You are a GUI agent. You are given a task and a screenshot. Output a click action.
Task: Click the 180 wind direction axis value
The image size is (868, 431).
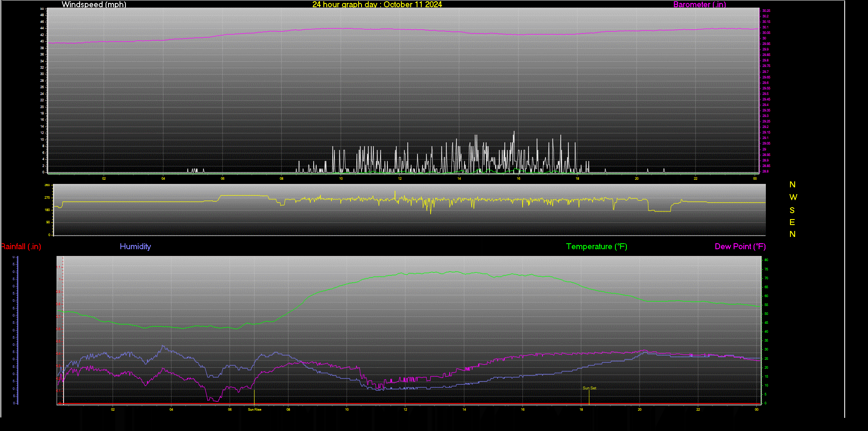pyautogui.click(x=47, y=210)
